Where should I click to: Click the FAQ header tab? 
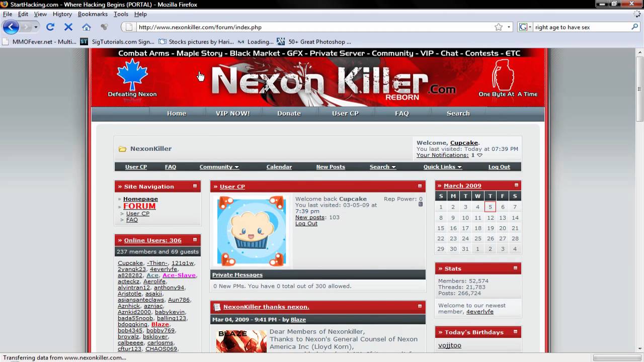click(402, 113)
